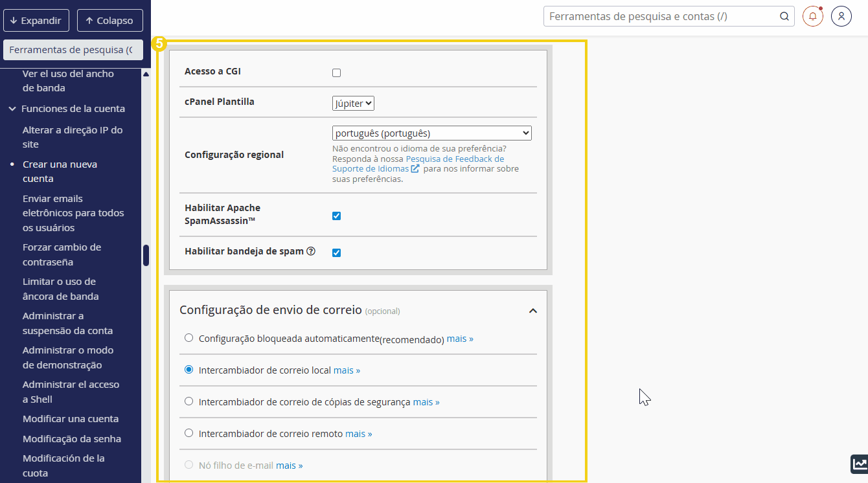This screenshot has width=868, height=483.
Task: Collapse the Configuração de envio de correio section
Action: pos(532,311)
